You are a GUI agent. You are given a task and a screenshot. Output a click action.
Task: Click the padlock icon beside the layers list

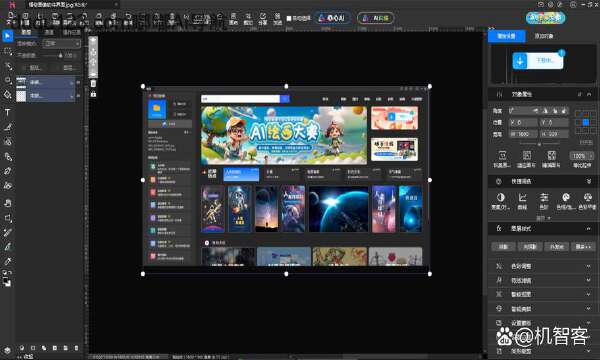[x=93, y=94]
